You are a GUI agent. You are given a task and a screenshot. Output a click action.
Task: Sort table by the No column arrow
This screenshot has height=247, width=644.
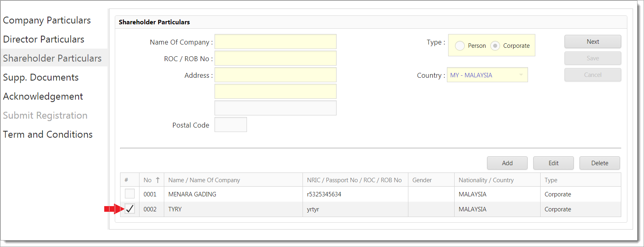(x=157, y=180)
